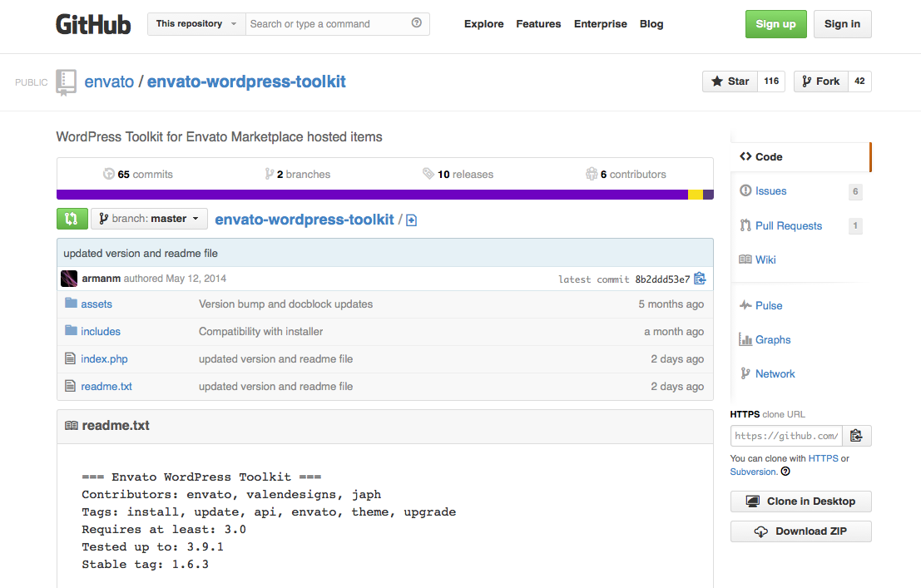Star the repository

coord(730,81)
